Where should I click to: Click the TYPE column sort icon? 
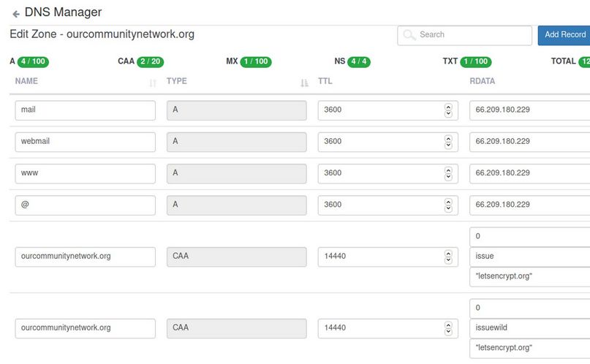[304, 83]
